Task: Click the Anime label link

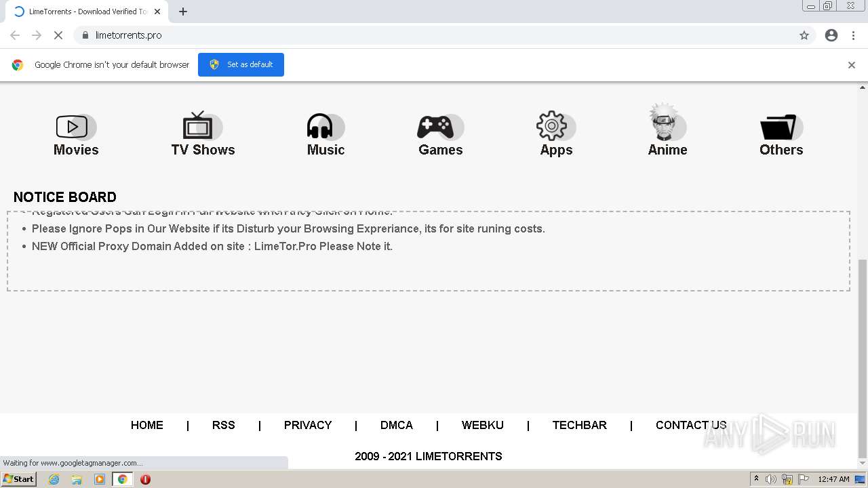Action: pyautogui.click(x=667, y=150)
